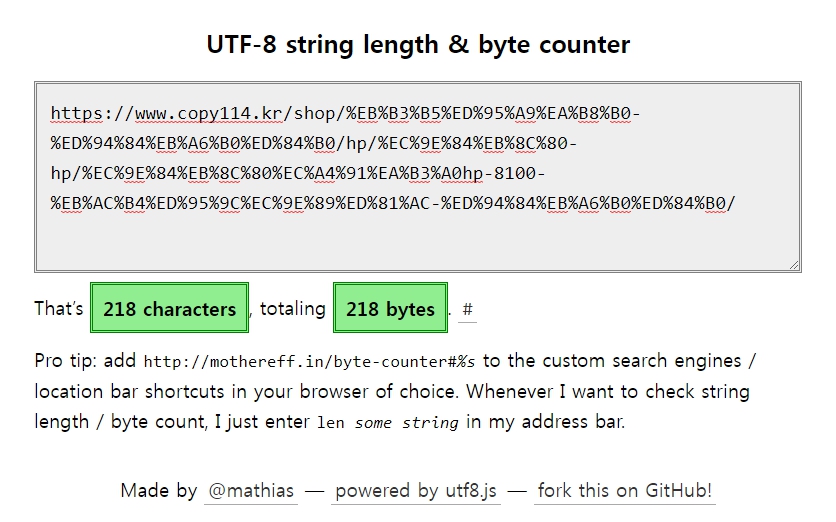This screenshot has width=836, height=522.
Task: Click the "218 bytes" green count badge
Action: [390, 309]
